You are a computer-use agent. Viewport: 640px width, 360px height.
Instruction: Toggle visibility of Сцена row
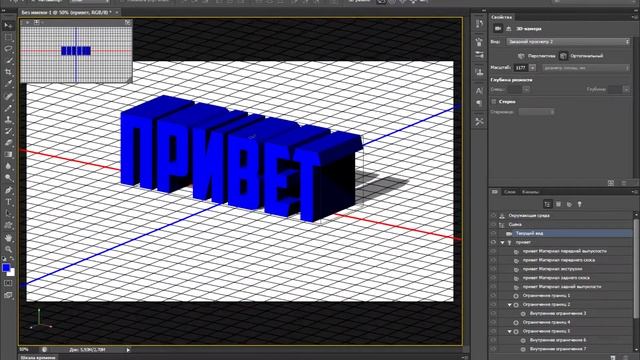click(493, 224)
